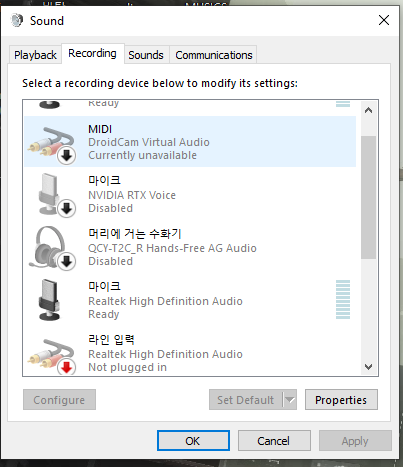Click the 'Not plugged in' status text
403x467 pixels.
(x=127, y=367)
